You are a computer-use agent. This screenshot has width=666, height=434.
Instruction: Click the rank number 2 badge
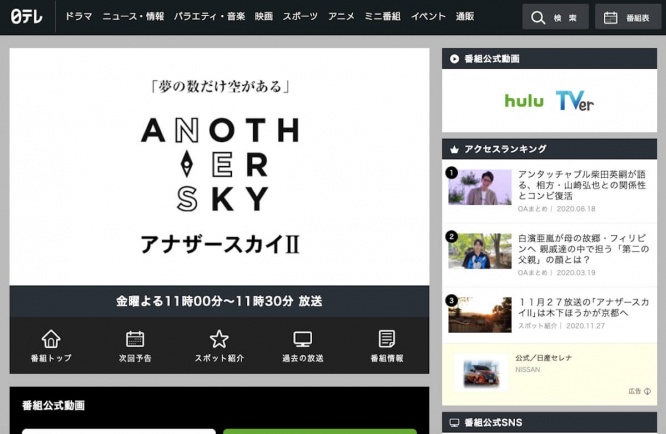(x=451, y=237)
